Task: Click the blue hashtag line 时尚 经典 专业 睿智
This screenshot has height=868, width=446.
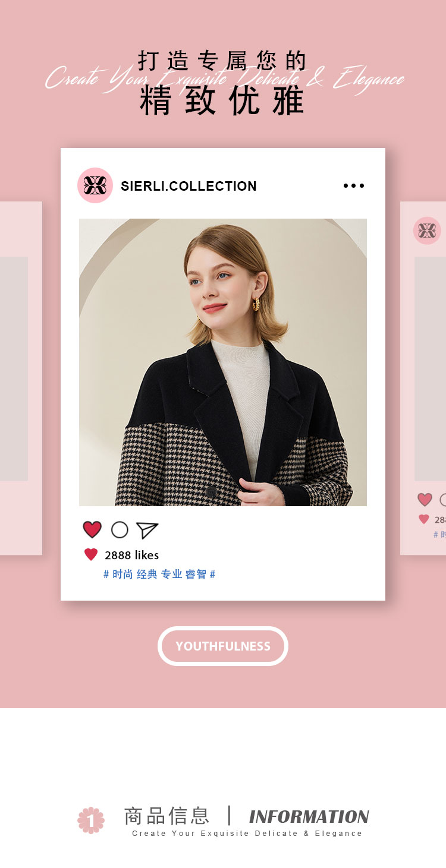Action: tap(159, 575)
